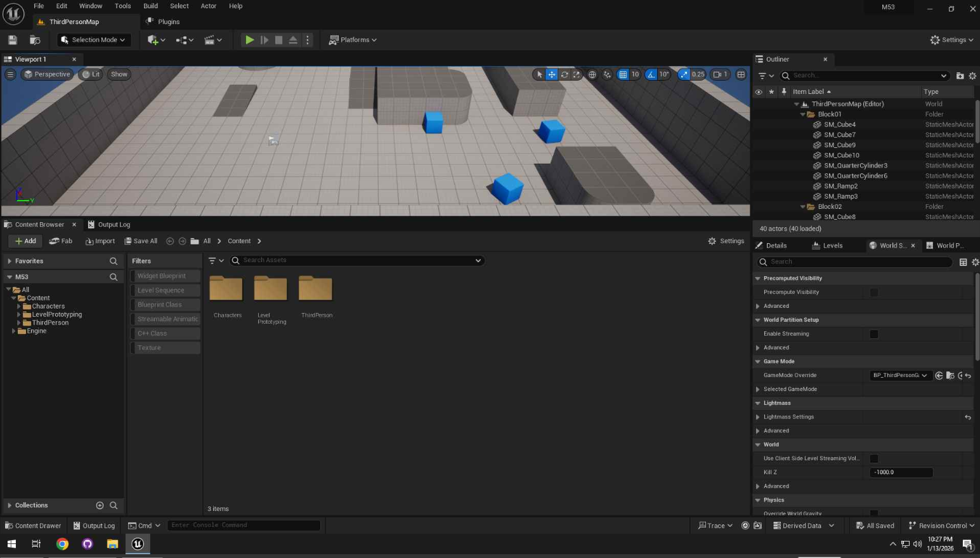Viewport: 980px width, 558px height.
Task: Open the GameMode Override dropdown
Action: [x=899, y=375]
